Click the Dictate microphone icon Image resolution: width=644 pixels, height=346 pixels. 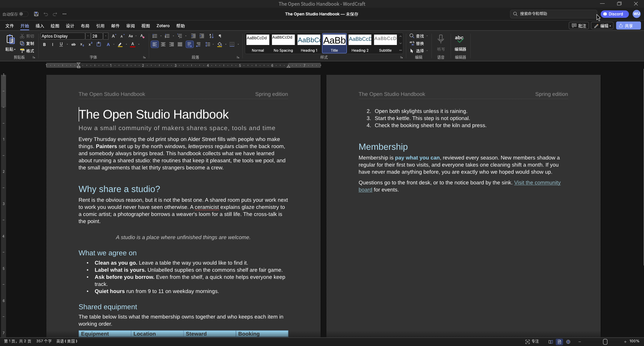coord(441,39)
